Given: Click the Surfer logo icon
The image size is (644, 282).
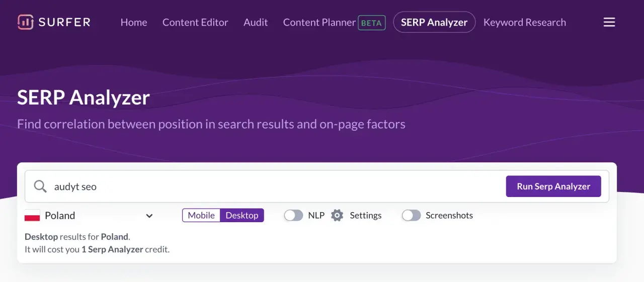Looking at the screenshot, I should click(25, 22).
